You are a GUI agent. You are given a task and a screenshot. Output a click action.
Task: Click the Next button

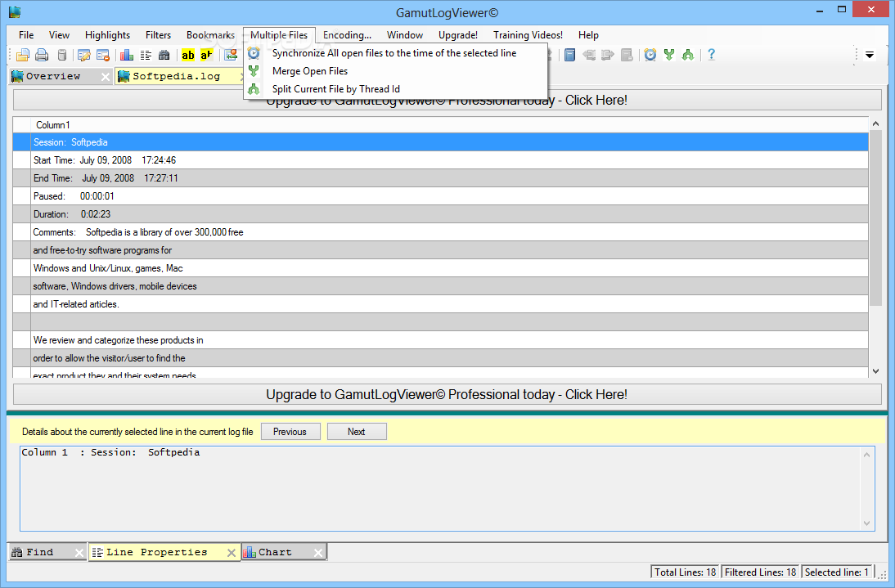click(x=357, y=432)
